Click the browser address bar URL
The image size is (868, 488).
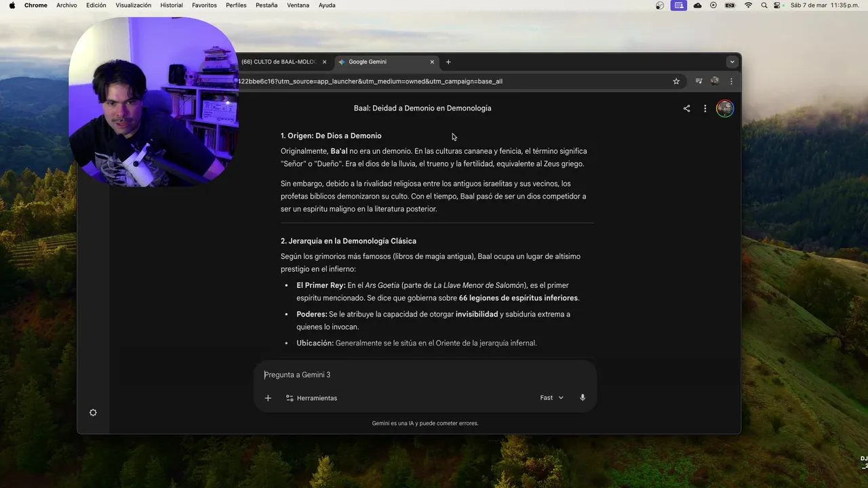pyautogui.click(x=370, y=81)
